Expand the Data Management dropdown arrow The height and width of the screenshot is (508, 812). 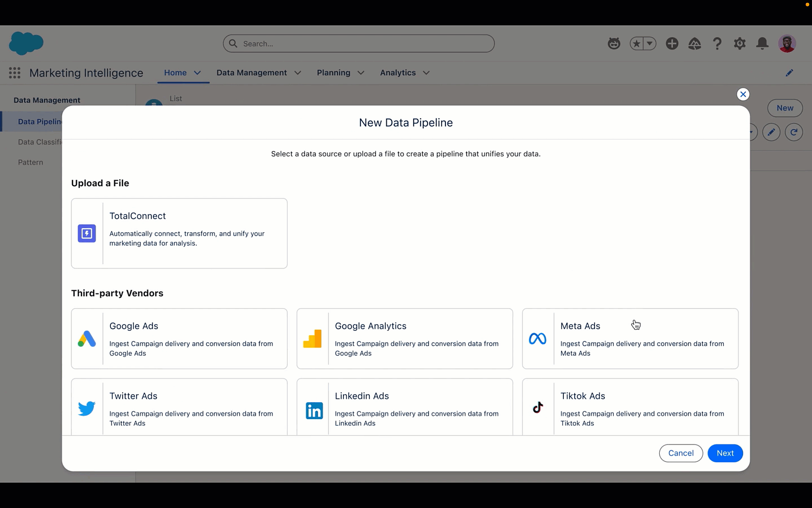(x=297, y=73)
